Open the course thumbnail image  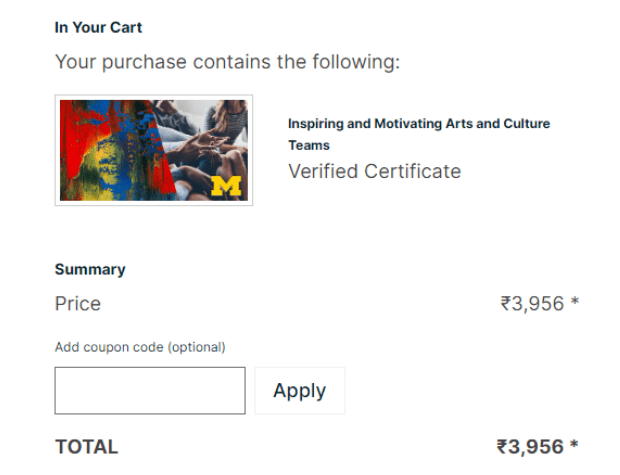(154, 150)
